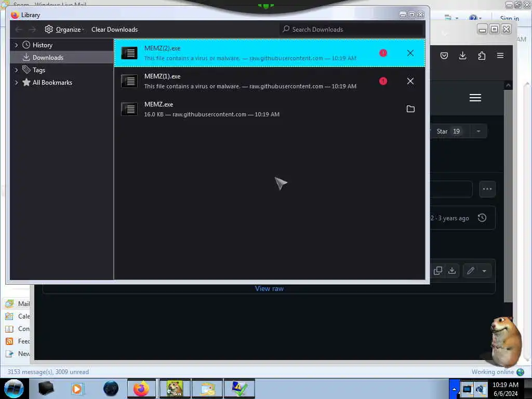Show hidden tray icons arrow

[x=454, y=389]
